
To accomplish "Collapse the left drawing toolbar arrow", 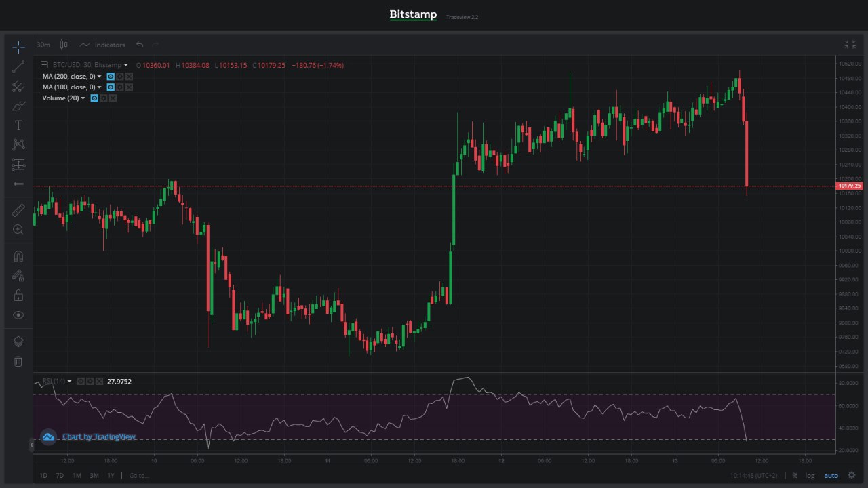I will (31, 446).
